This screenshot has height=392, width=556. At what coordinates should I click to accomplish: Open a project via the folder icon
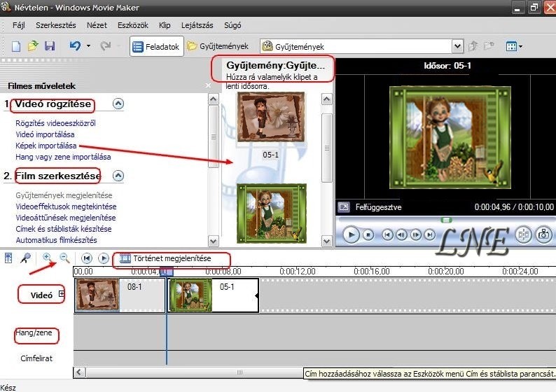tap(33, 46)
